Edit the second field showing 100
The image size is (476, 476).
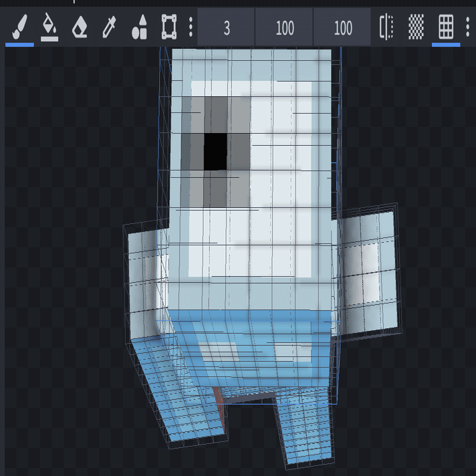coord(342,27)
